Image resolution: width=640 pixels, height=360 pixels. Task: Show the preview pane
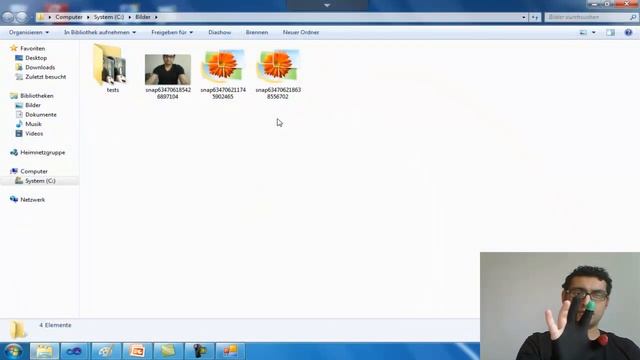[610, 32]
